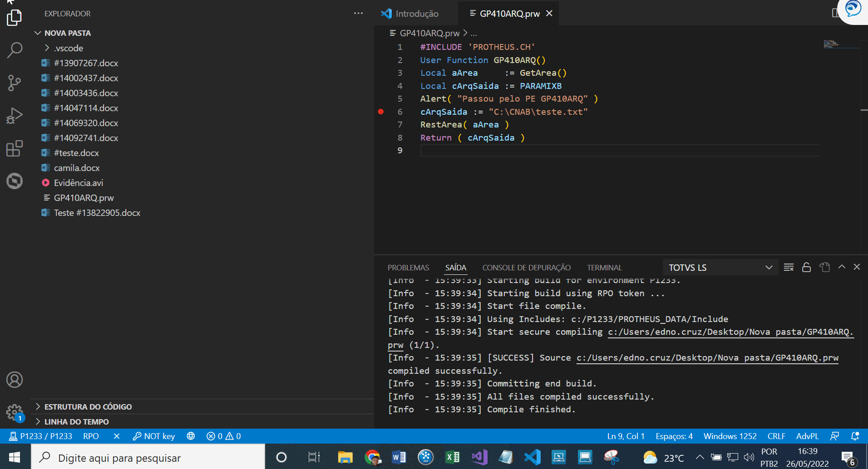
Task: Click the feedback icon in status bar
Action: coord(834,436)
